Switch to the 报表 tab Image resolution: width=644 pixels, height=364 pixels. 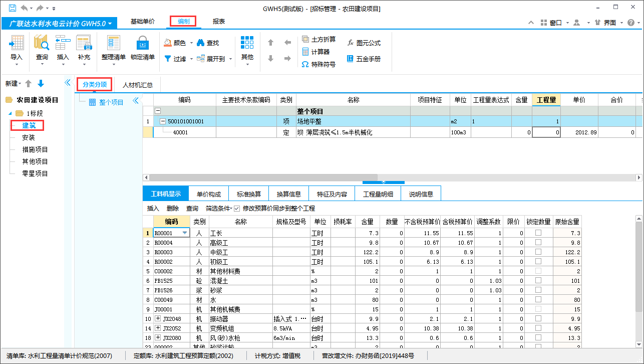(219, 22)
